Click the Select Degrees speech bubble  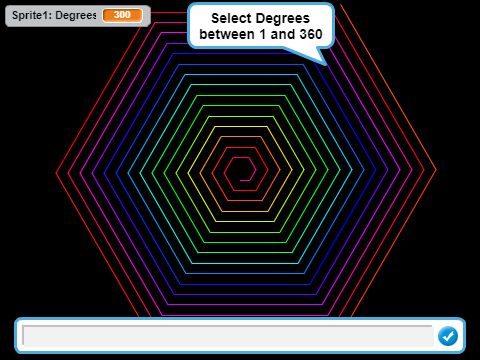pos(261,27)
